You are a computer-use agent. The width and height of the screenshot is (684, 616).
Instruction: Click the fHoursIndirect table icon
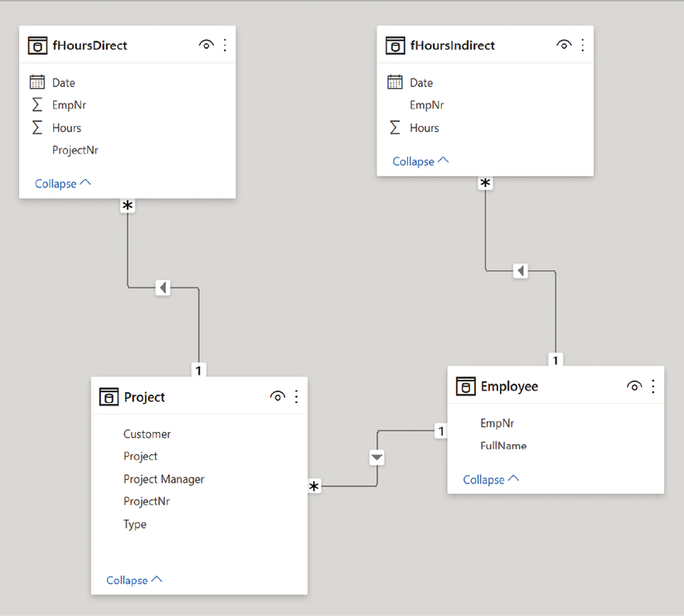tap(395, 46)
